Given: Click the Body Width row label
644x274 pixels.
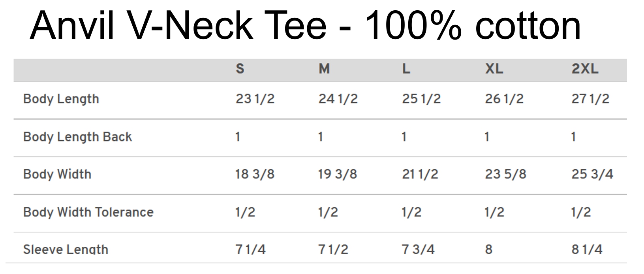Looking at the screenshot, I should (57, 174).
